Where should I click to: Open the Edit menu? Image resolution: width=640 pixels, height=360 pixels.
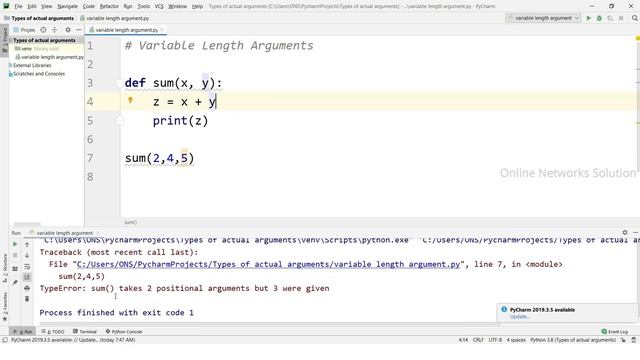click(32, 6)
